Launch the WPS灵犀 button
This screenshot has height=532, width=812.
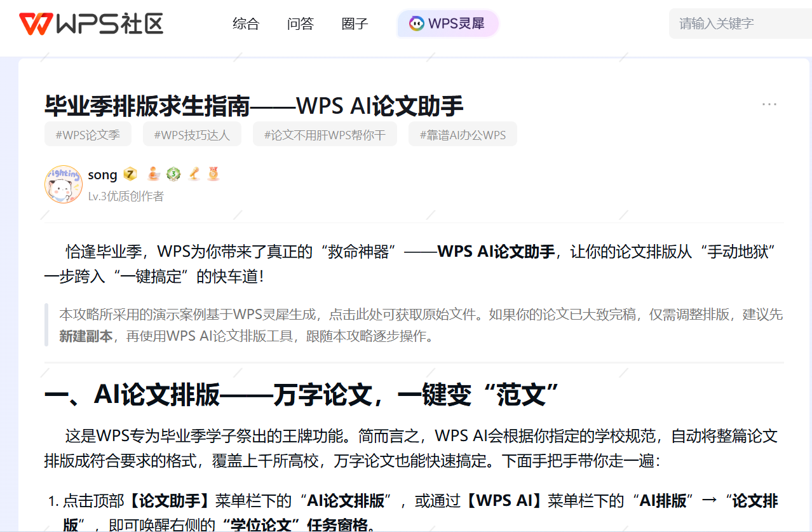(448, 24)
